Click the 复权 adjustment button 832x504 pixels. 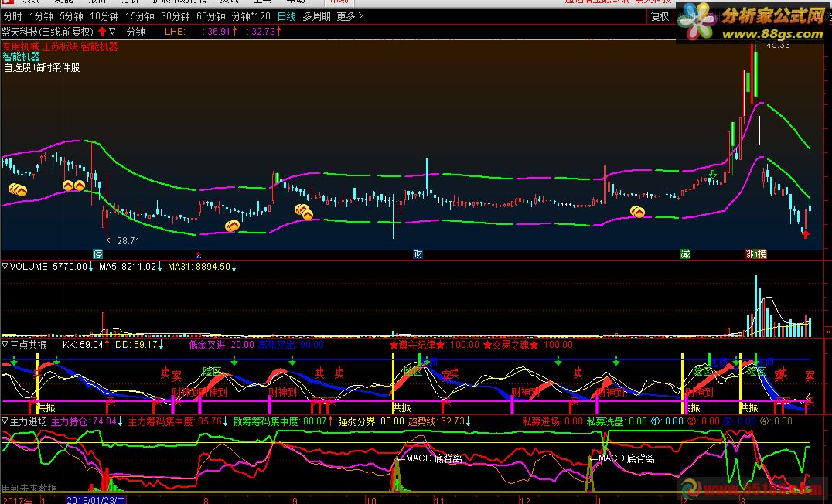pyautogui.click(x=660, y=16)
